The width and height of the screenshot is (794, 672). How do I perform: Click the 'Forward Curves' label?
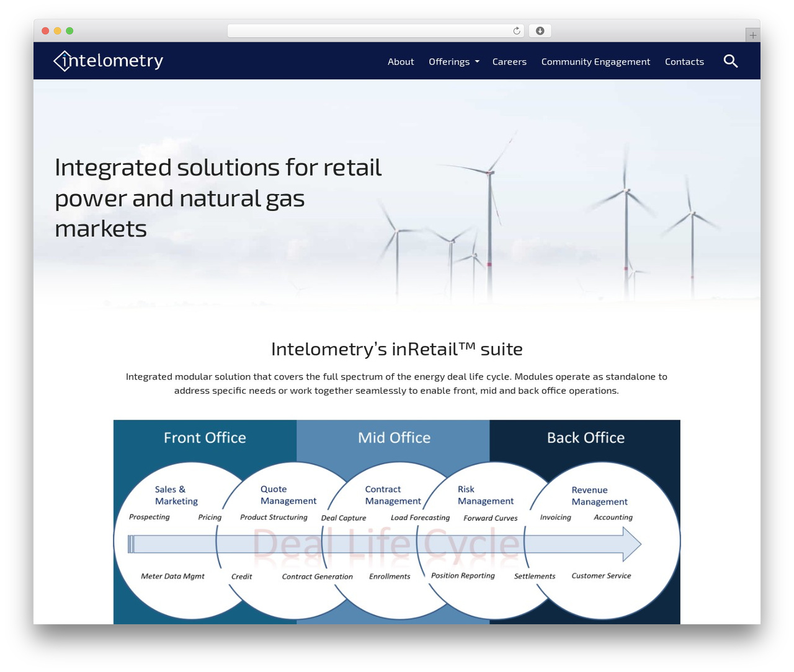(490, 518)
